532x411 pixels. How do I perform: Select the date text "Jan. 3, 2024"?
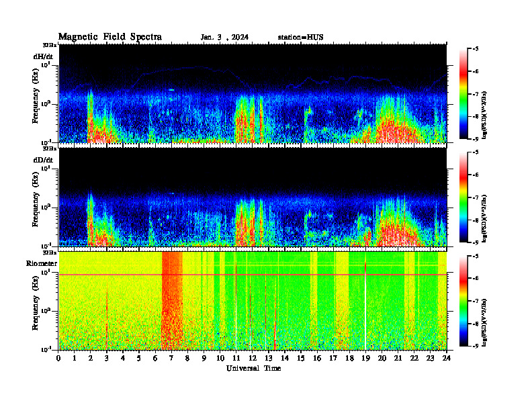(x=224, y=38)
